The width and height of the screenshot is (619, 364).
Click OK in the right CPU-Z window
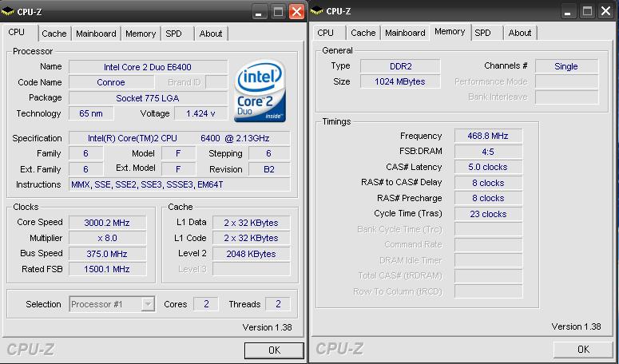click(583, 350)
